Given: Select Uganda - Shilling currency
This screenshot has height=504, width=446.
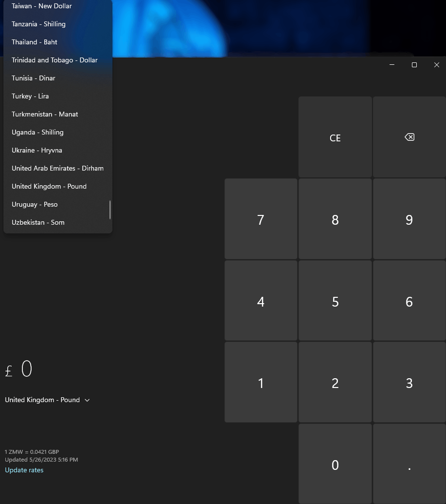Looking at the screenshot, I should point(58,132).
